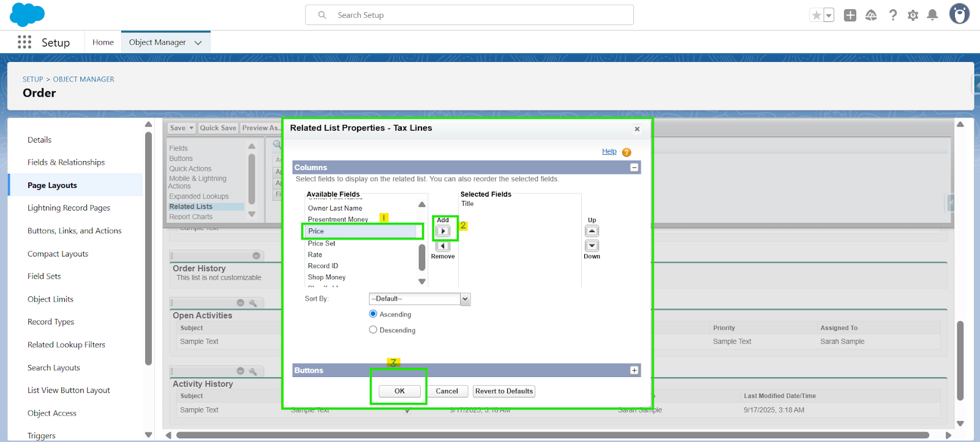This screenshot has height=442, width=980.
Task: Select Quick Actions in layout palette
Action: [x=190, y=169]
